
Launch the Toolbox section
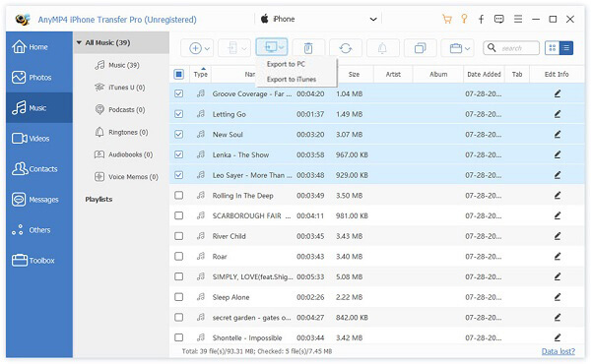(38, 261)
